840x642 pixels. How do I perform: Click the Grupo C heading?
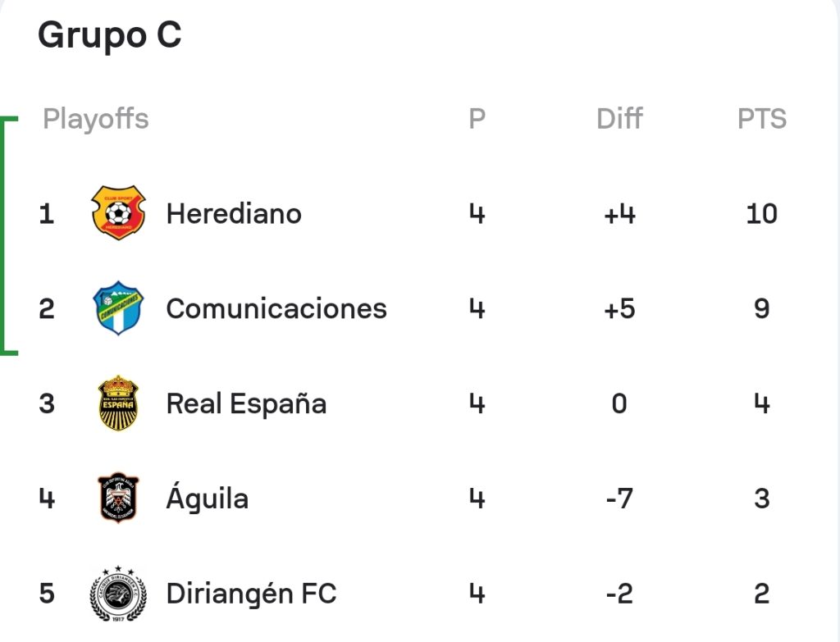(x=110, y=35)
